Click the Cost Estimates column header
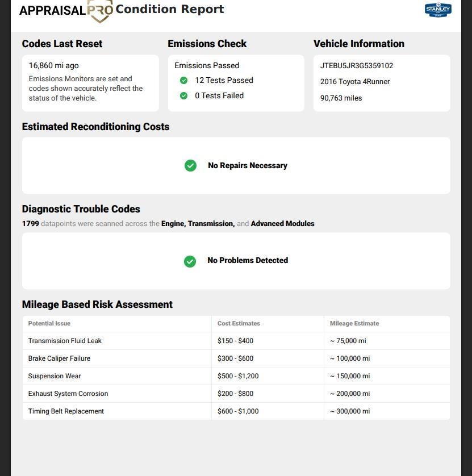Screen dimensions: 472x476 click(x=239, y=323)
